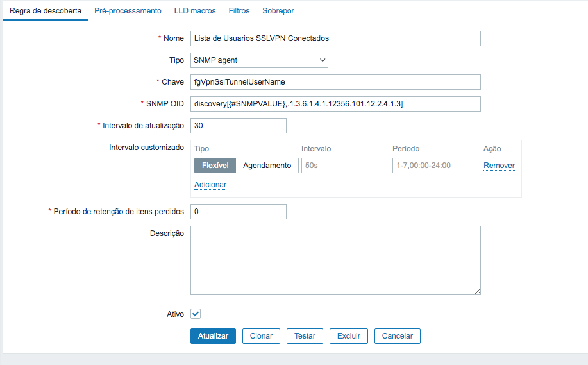
Task: Toggle the Ativo checkbox
Action: point(196,314)
